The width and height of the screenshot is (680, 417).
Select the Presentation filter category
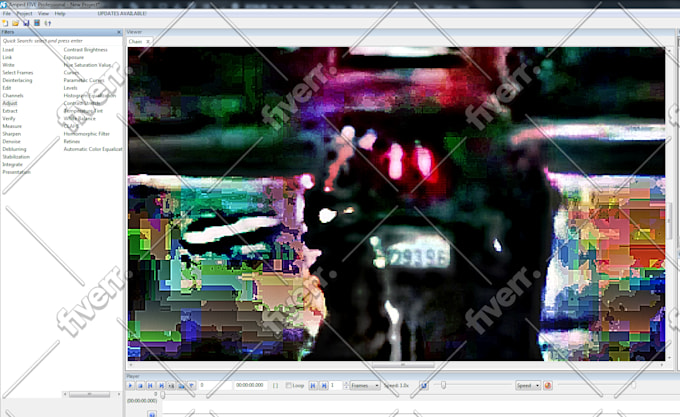[x=16, y=172]
